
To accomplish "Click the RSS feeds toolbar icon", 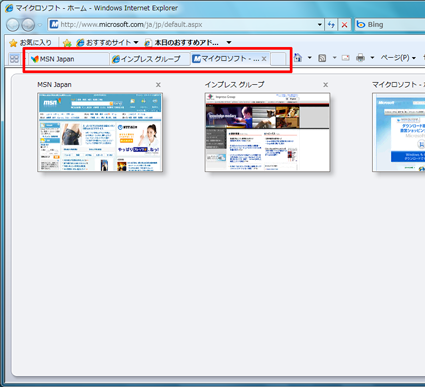I will [322, 58].
